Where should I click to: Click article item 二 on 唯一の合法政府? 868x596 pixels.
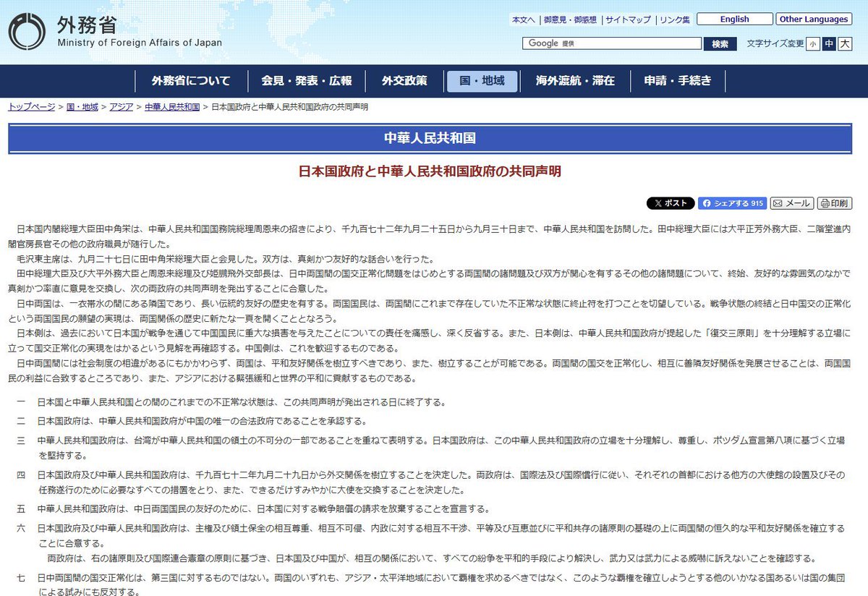pyautogui.click(x=202, y=421)
